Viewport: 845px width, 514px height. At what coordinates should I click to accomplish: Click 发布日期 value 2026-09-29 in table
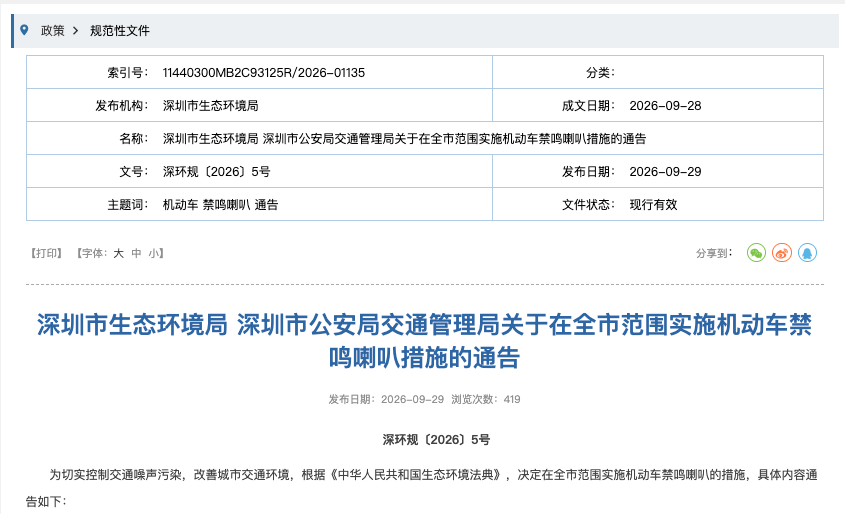[x=665, y=171]
